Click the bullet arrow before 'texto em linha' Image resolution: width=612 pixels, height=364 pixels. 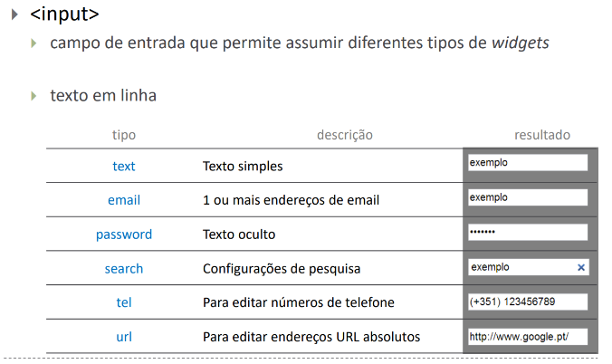34,95
